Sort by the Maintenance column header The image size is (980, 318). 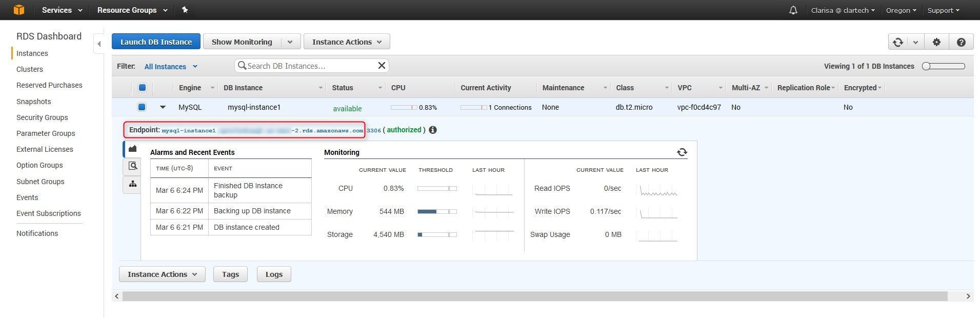pyautogui.click(x=574, y=88)
